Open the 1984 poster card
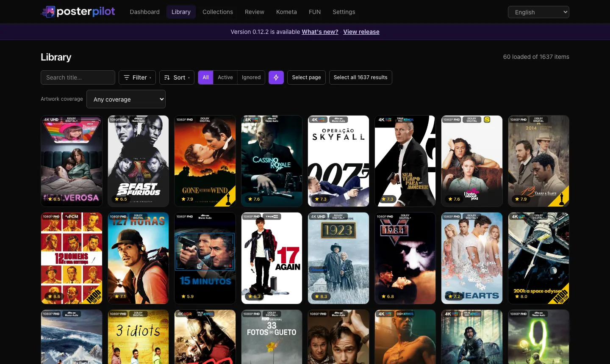610x364 pixels. [x=405, y=258]
